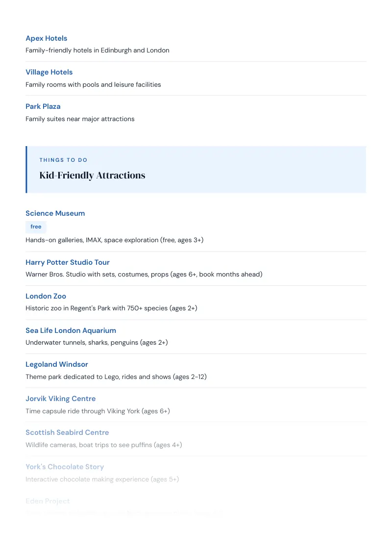392x555 pixels.
Task: Open York's Chocolate Story link
Action: (x=65, y=467)
